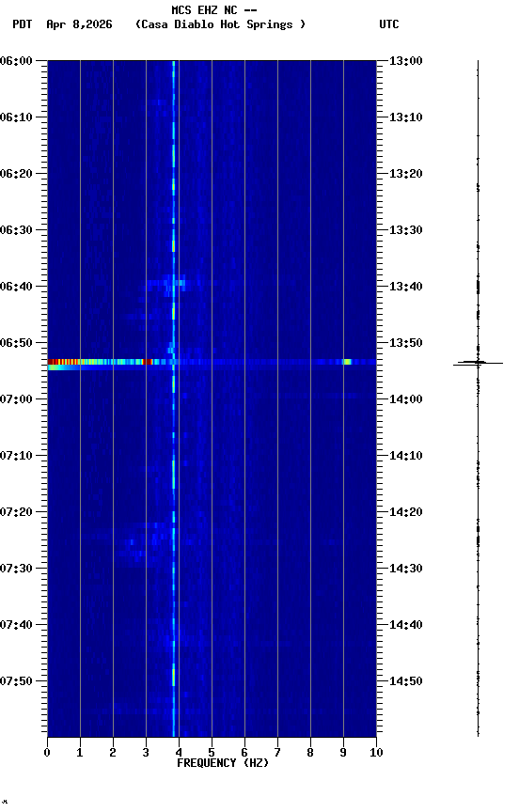
Task: Click the 06:50 PDT time label
Action: [16, 343]
